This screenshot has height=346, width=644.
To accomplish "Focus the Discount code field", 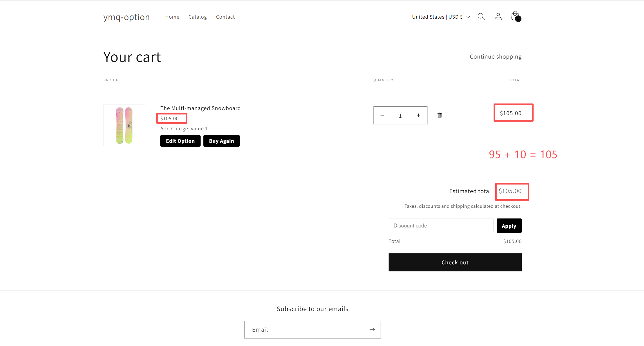I will 441,226.
